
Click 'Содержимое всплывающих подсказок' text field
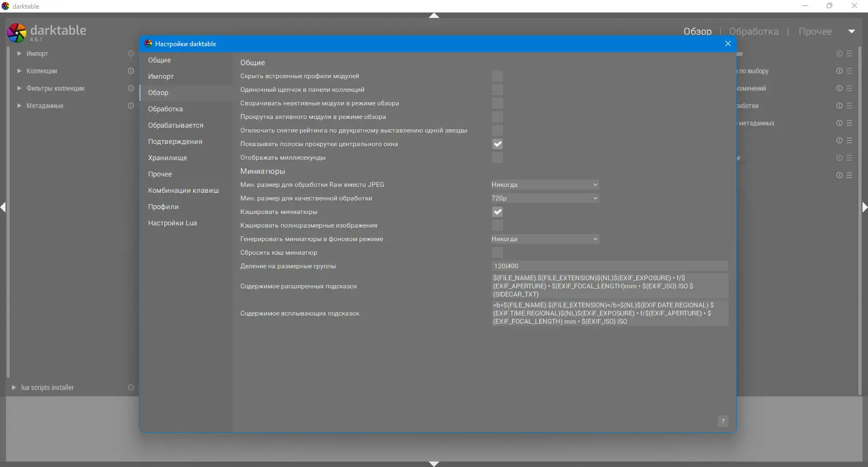tap(610, 313)
